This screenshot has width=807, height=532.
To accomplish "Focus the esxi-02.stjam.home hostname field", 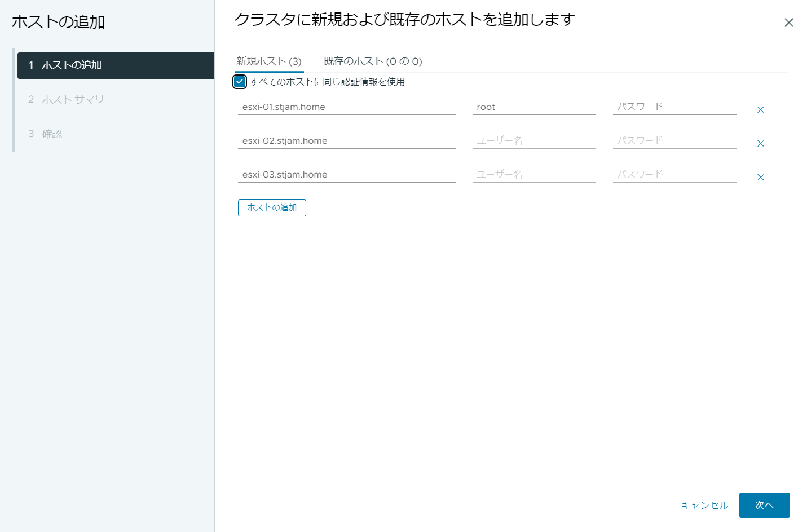I will [346, 141].
